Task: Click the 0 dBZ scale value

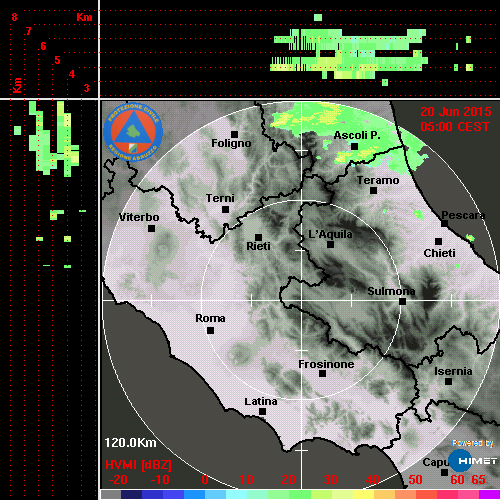Action: pyautogui.click(x=205, y=480)
